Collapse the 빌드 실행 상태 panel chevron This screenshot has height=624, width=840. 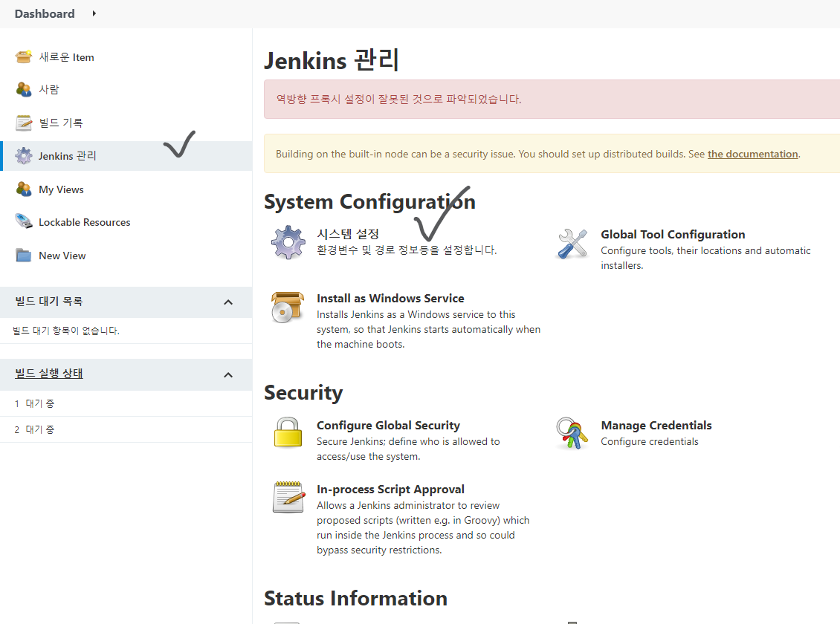pos(228,375)
